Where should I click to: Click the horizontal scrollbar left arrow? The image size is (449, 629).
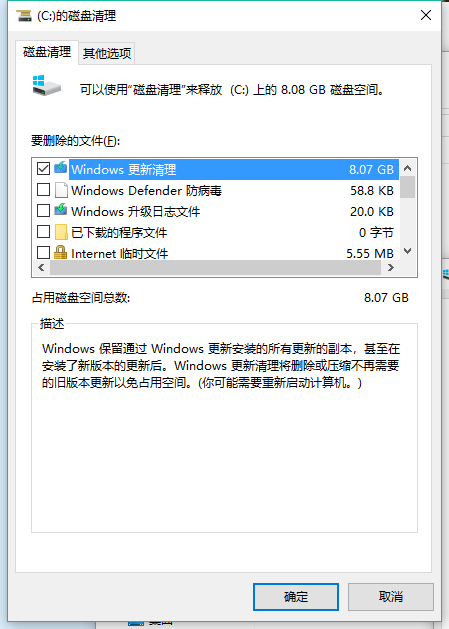pyautogui.click(x=41, y=268)
